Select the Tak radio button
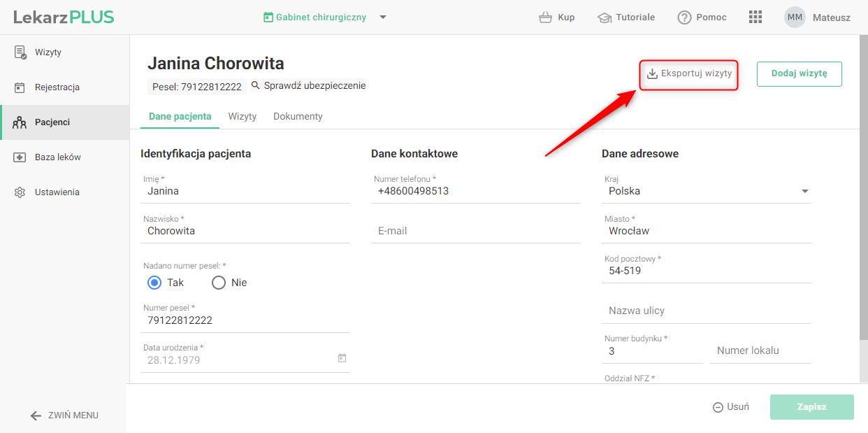 click(154, 283)
